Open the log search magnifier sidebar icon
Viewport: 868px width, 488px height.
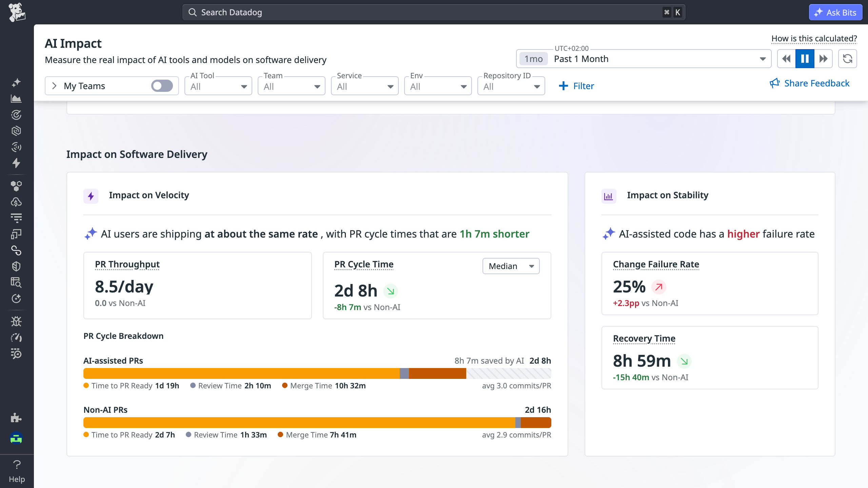pos(16,353)
